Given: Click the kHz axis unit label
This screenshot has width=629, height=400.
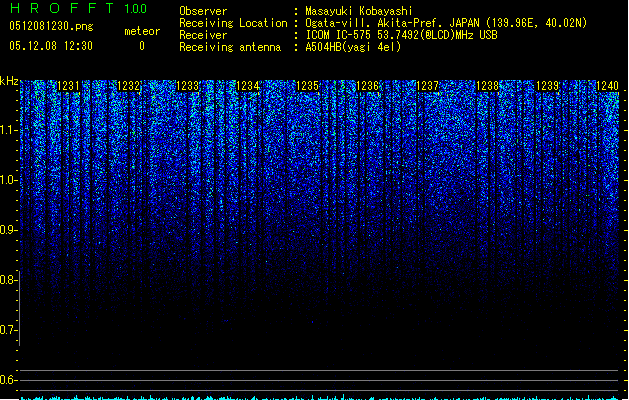Looking at the screenshot, I should tap(9, 81).
